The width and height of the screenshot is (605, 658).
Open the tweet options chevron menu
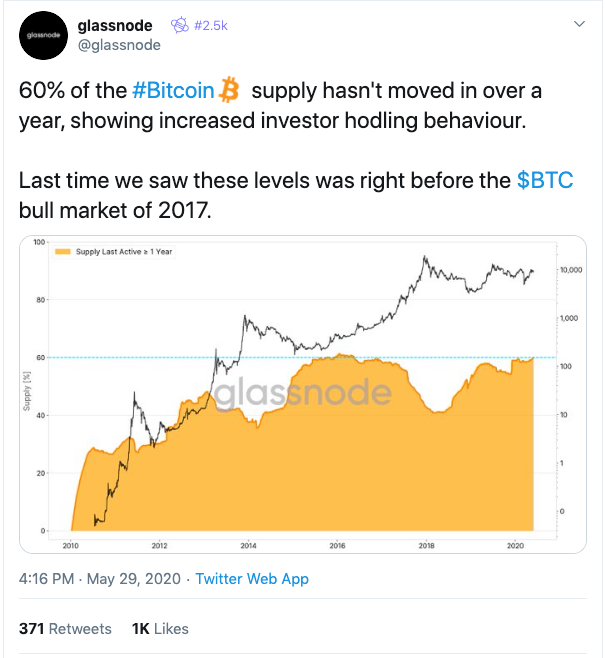[x=579, y=24]
